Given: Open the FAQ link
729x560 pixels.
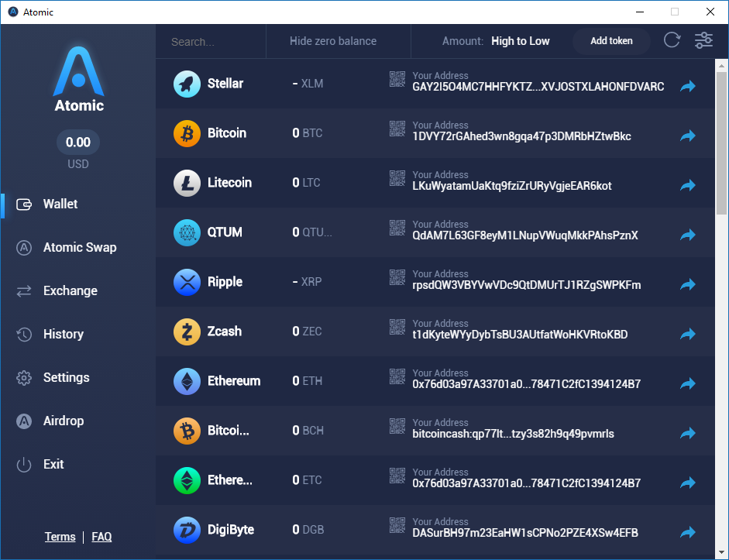Looking at the screenshot, I should click(101, 537).
